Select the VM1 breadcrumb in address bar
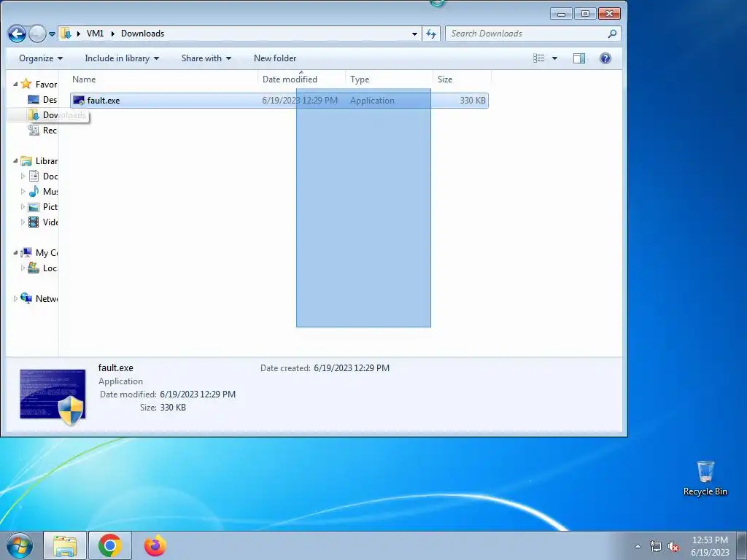The width and height of the screenshot is (747, 560). tap(96, 34)
